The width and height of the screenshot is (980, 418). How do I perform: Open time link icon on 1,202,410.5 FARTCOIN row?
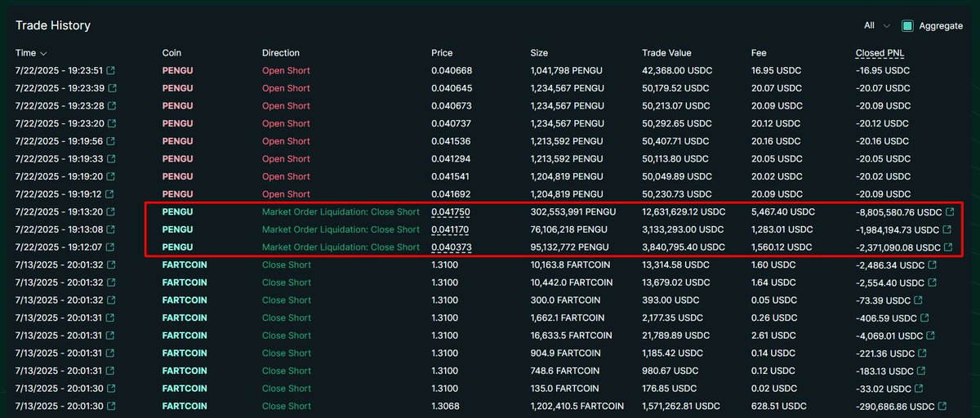coord(112,406)
